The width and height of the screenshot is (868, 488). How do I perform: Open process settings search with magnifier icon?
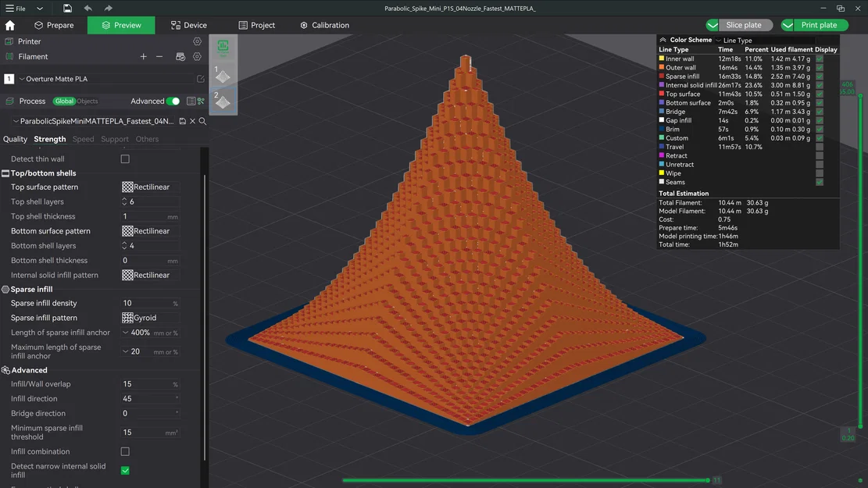(x=202, y=121)
